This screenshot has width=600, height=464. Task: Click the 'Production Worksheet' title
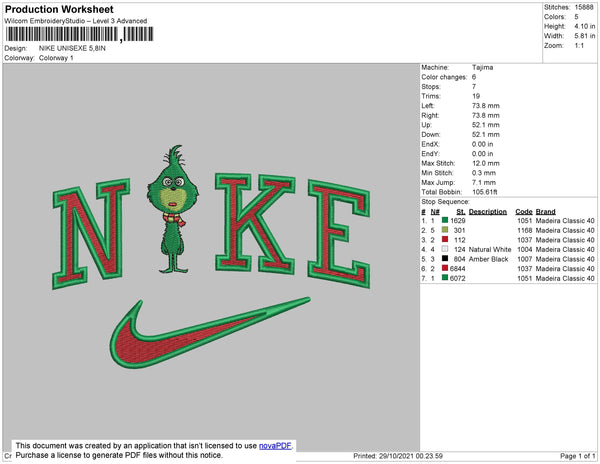coord(59,10)
